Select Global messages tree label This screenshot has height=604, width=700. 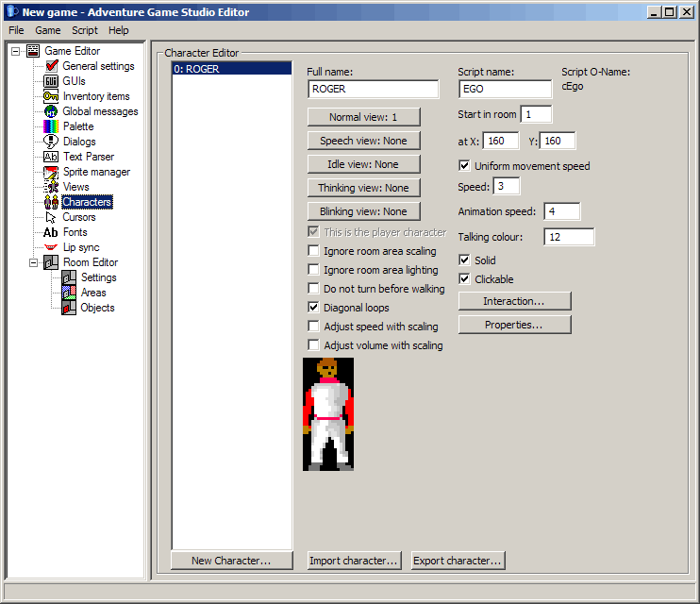tap(100, 111)
